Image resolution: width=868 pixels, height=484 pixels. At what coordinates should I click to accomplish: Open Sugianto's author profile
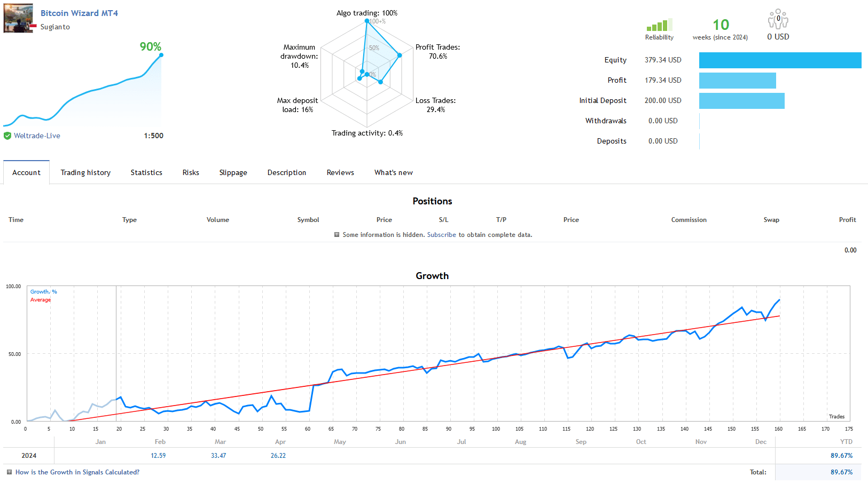[x=55, y=27]
